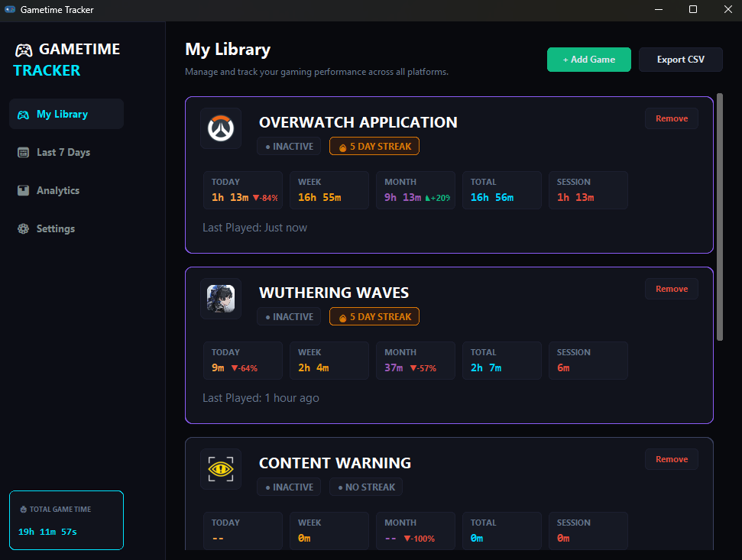742x560 pixels.
Task: Click Content Warning SESSION 0m stat
Action: (588, 531)
